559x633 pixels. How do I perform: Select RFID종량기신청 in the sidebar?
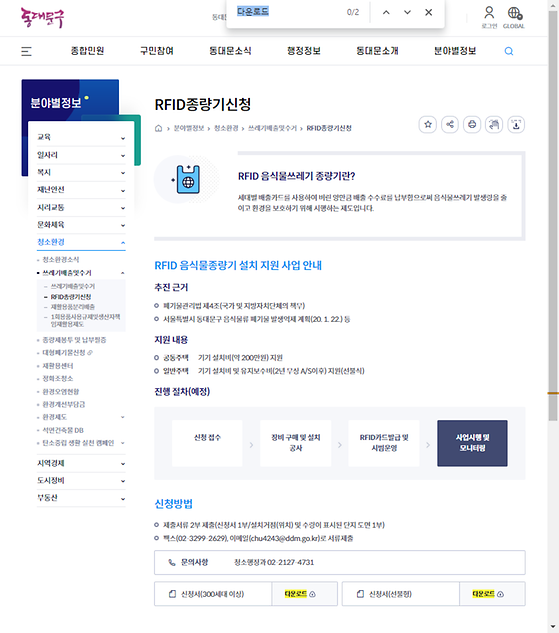[71, 297]
